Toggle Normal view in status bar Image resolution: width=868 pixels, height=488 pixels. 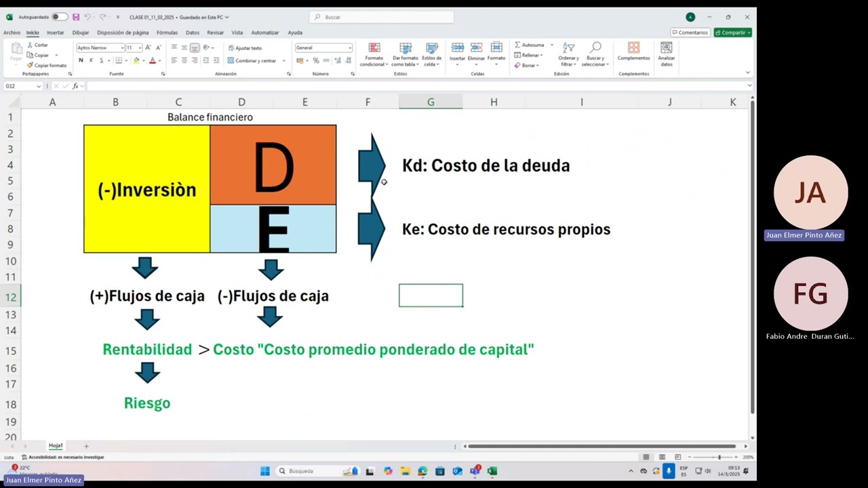[x=646, y=457]
